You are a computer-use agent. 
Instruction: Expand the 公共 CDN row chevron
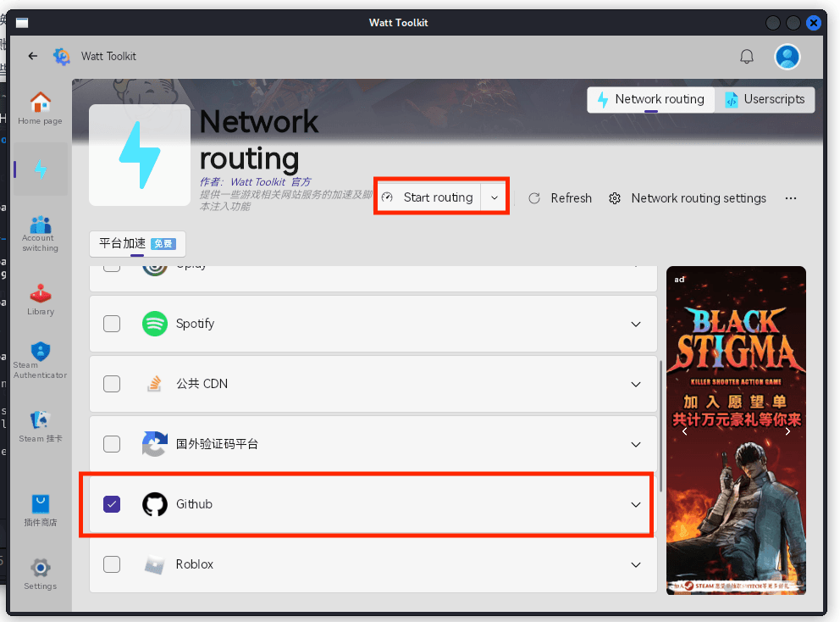click(x=636, y=384)
